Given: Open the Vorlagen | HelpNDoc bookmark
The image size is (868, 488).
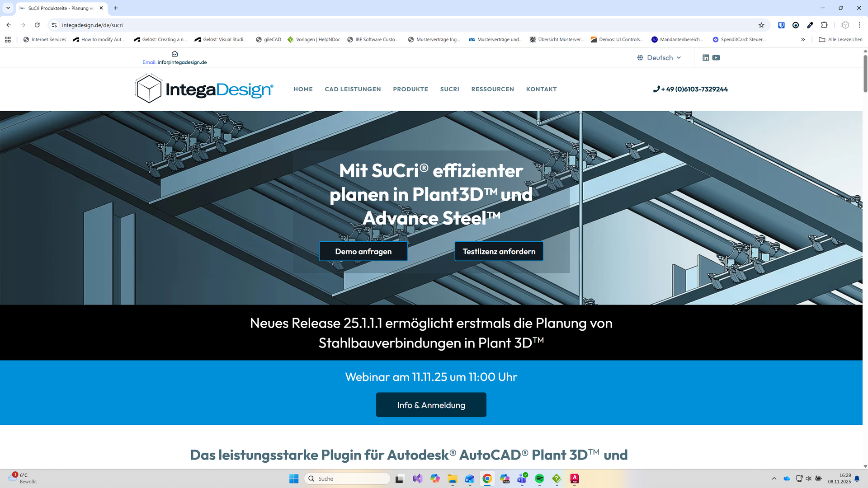Looking at the screenshot, I should click(x=314, y=40).
